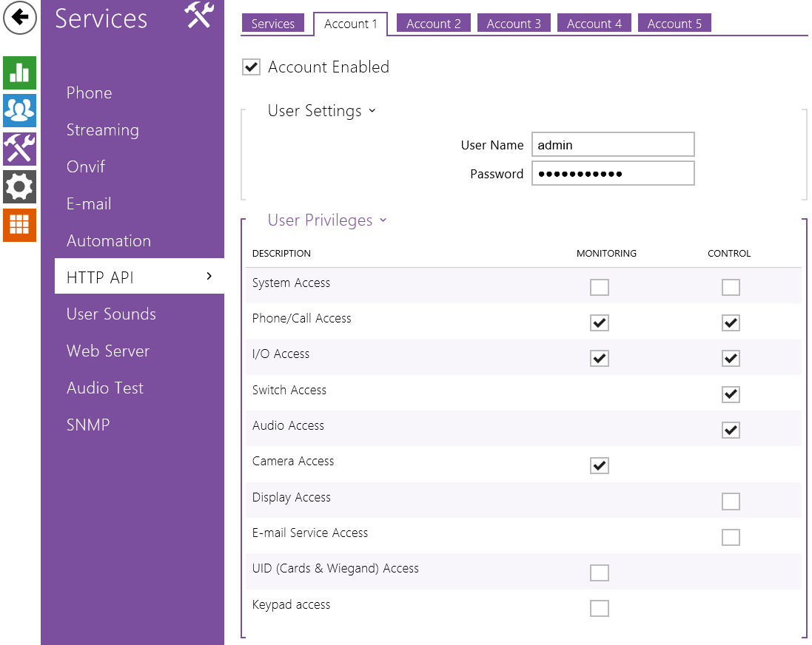This screenshot has height=645, width=812.
Task: Click the User Name input field
Action: coord(613,145)
